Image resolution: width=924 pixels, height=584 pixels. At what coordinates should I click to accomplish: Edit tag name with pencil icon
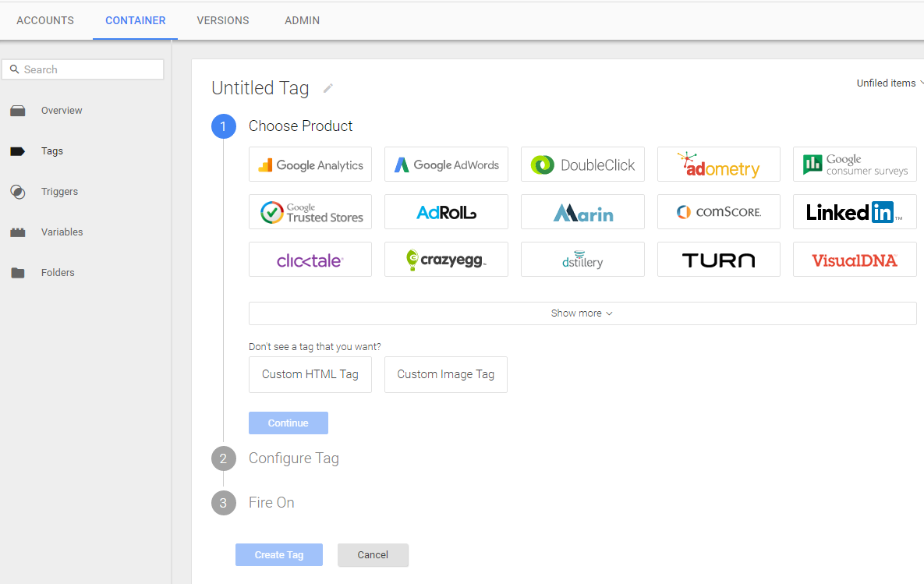(328, 88)
